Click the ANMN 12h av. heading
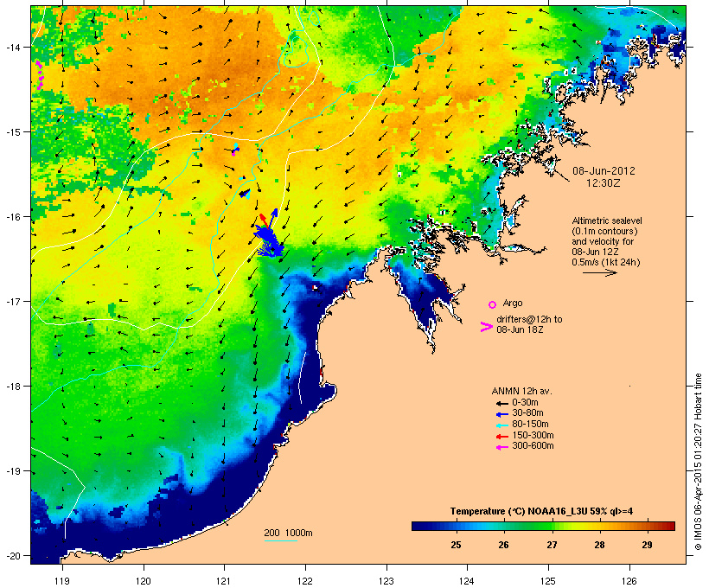 (x=521, y=391)
